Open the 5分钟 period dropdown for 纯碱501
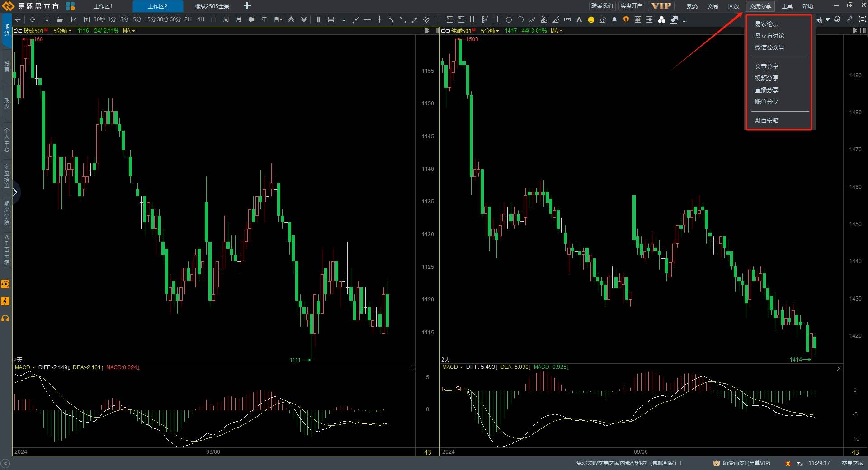This screenshot has height=470, width=868. point(490,31)
